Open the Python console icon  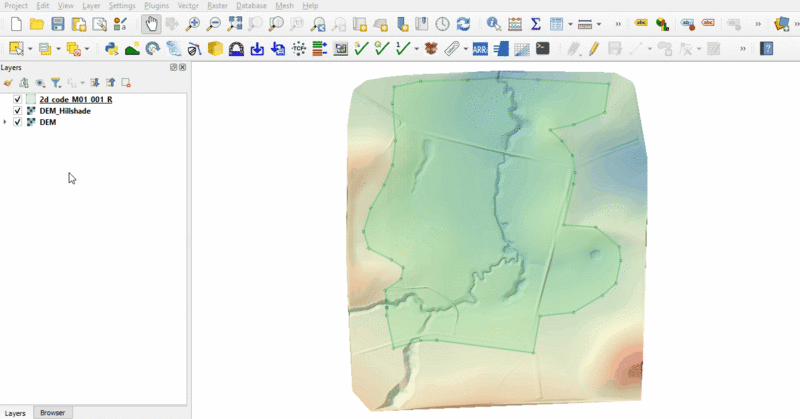[x=112, y=48]
